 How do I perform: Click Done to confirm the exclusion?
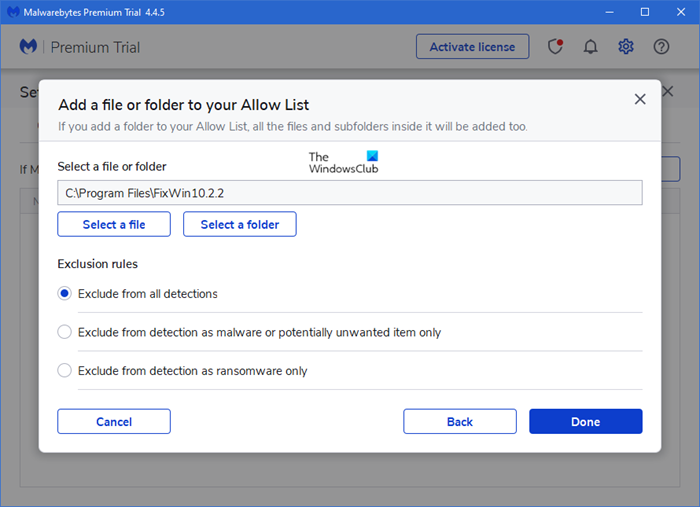click(x=586, y=422)
